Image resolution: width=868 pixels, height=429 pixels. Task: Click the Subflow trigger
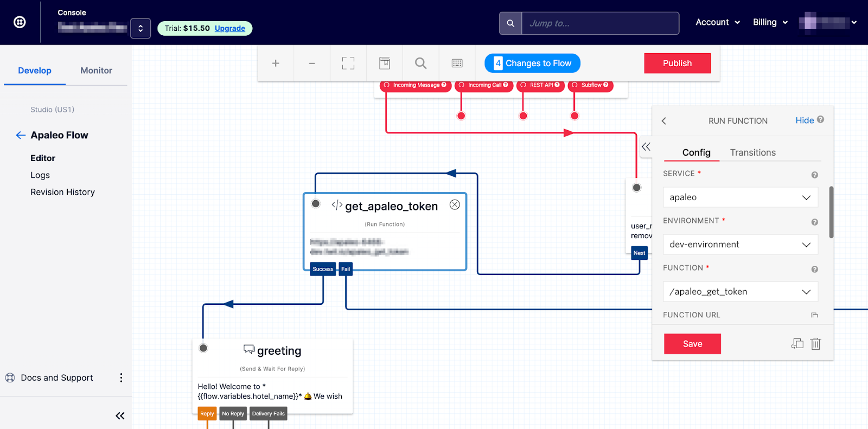(590, 85)
